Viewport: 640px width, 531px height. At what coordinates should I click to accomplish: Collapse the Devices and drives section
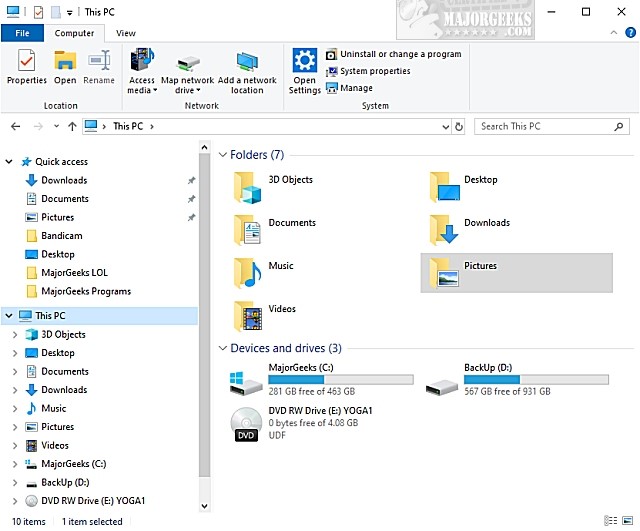tap(222, 348)
